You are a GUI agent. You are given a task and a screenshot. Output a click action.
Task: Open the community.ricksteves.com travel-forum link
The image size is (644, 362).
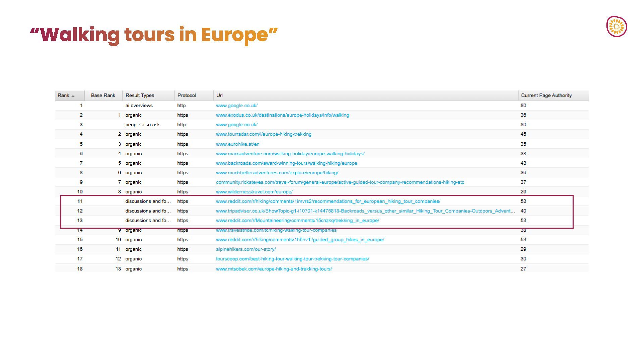point(340,182)
